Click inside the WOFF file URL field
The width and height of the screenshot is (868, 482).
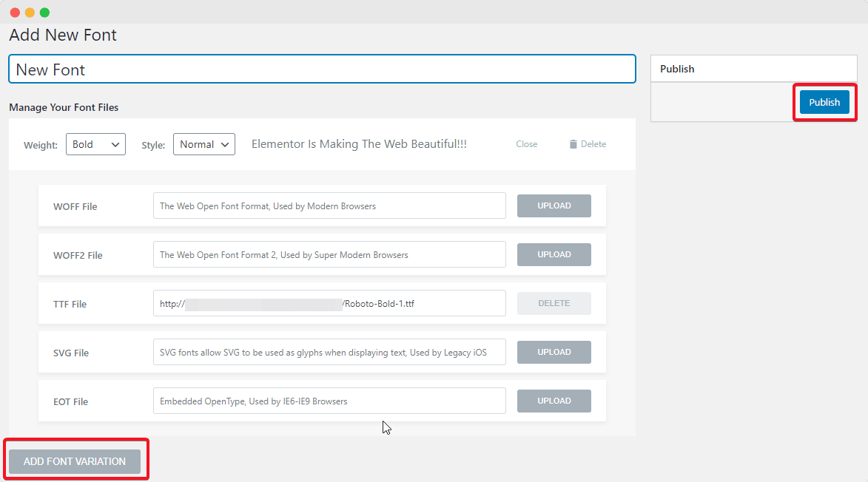[x=329, y=206]
